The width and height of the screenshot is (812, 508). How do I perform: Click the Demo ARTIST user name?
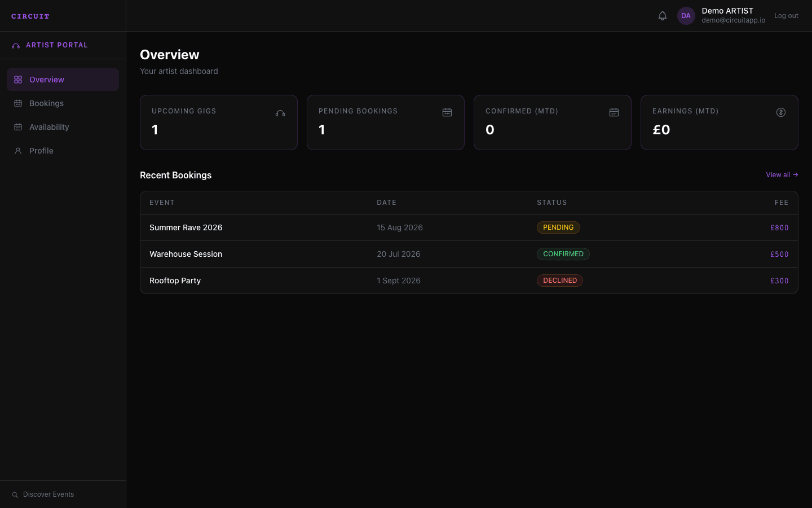[x=727, y=11]
